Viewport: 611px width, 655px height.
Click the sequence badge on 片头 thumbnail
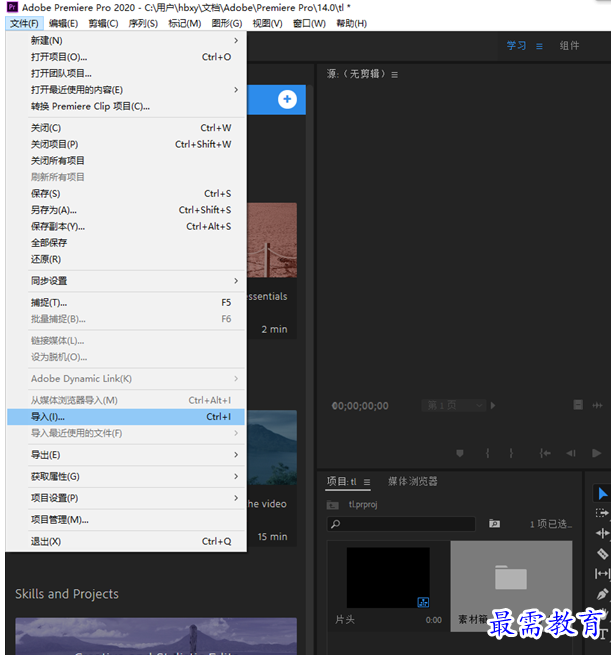[423, 602]
